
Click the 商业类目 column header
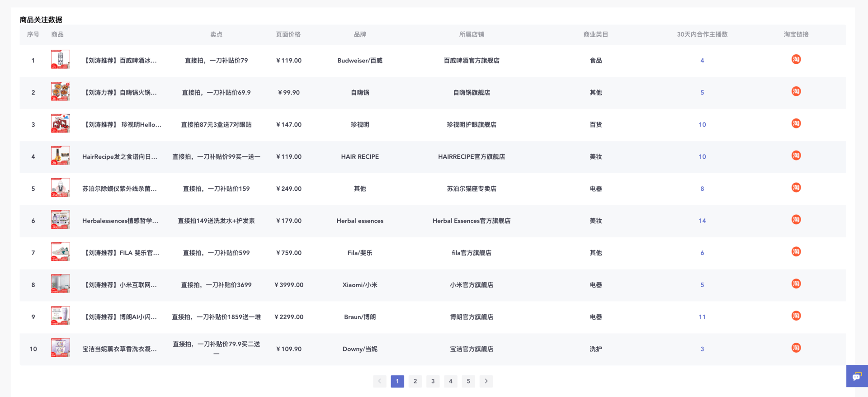click(596, 35)
